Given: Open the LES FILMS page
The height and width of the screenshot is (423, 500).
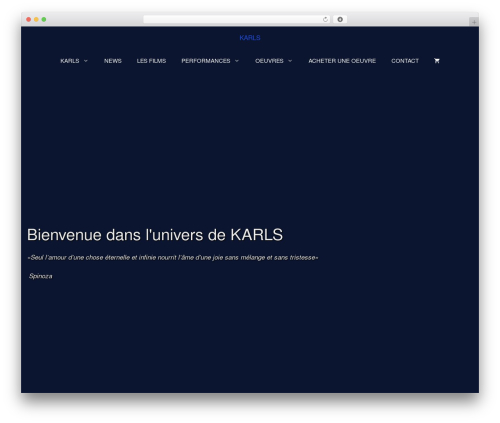Looking at the screenshot, I should tap(151, 61).
